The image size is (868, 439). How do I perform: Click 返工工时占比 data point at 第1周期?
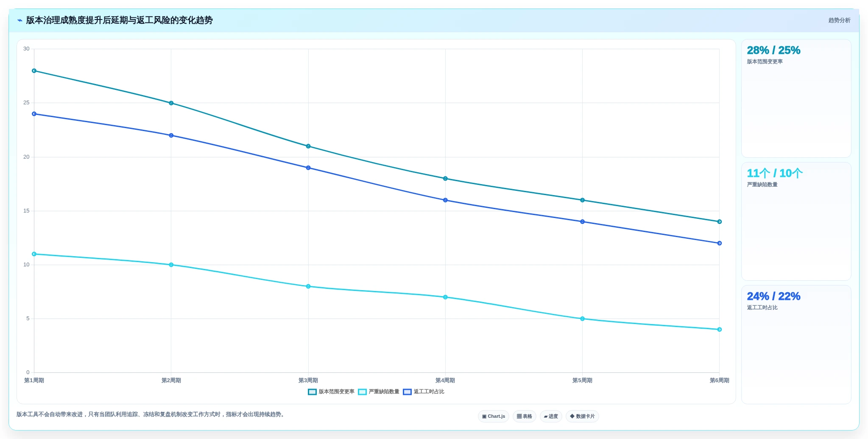pyautogui.click(x=34, y=114)
